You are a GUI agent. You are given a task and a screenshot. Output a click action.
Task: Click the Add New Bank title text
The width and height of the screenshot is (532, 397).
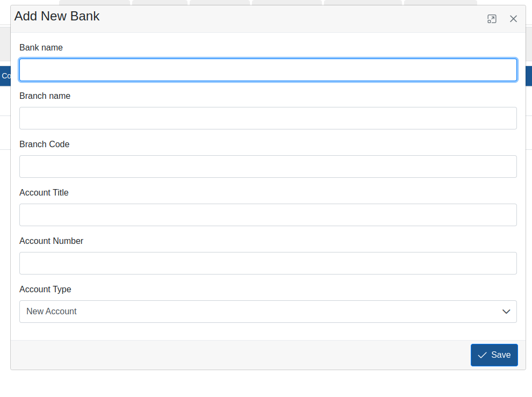pos(57,16)
